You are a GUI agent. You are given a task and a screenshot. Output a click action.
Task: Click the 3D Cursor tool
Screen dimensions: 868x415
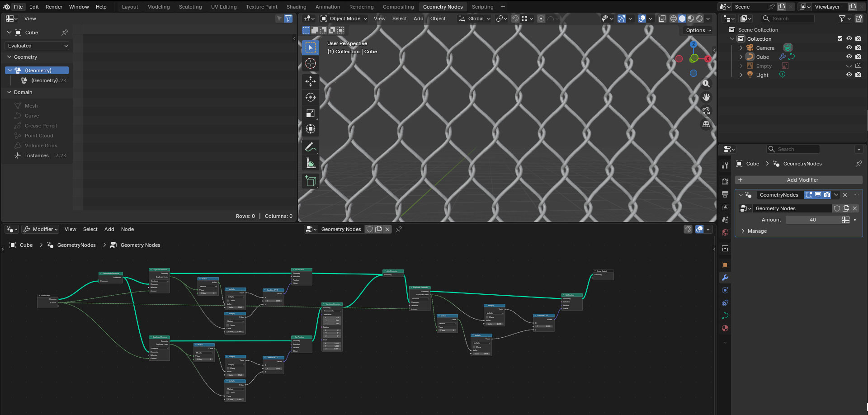(310, 63)
